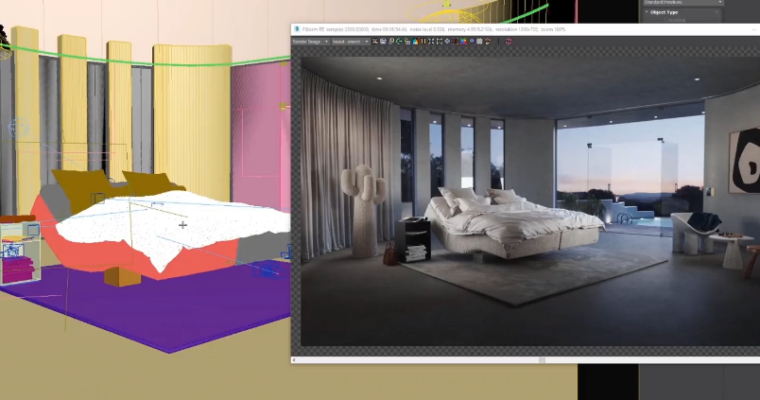Click the crossed tools icon after the dropdowns
Image resolution: width=760 pixels, height=400 pixels.
point(375,42)
